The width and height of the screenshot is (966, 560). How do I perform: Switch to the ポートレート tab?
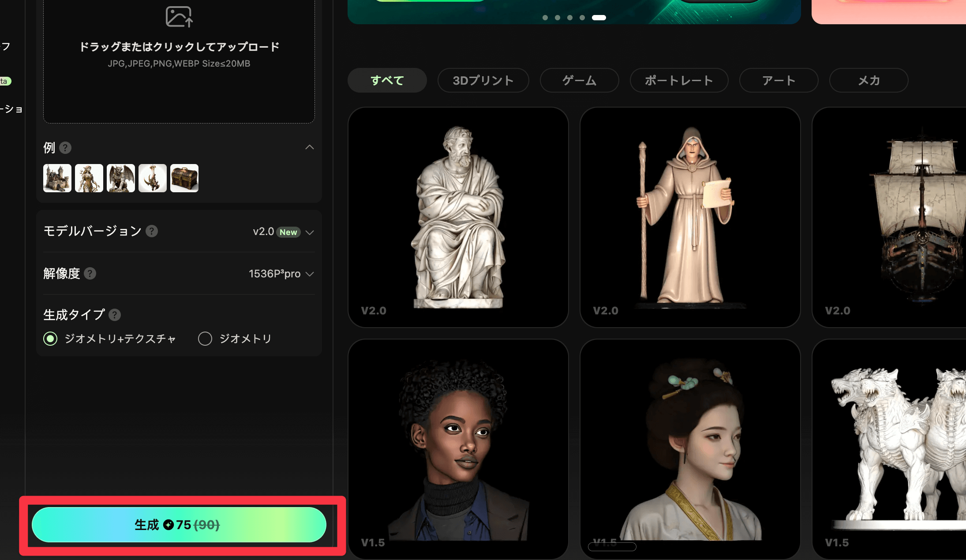pos(679,80)
